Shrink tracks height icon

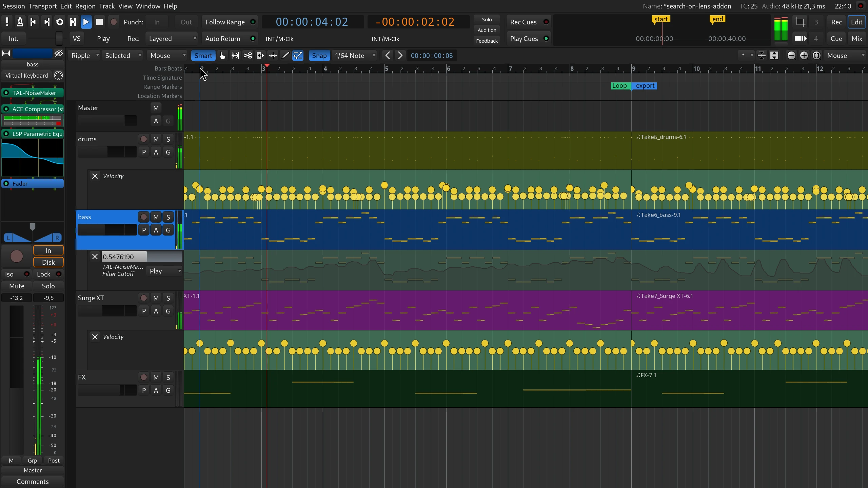762,56
